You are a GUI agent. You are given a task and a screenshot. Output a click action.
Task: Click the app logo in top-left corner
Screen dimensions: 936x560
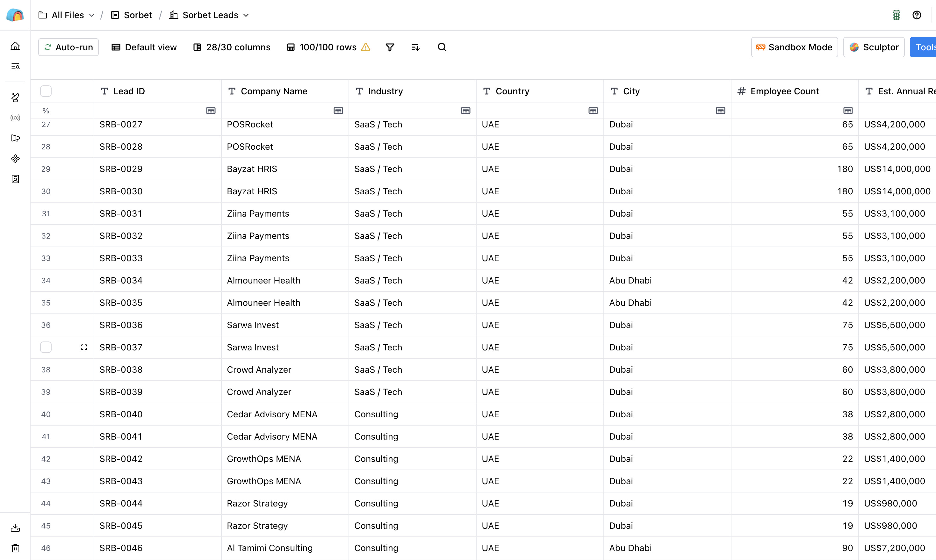(15, 15)
